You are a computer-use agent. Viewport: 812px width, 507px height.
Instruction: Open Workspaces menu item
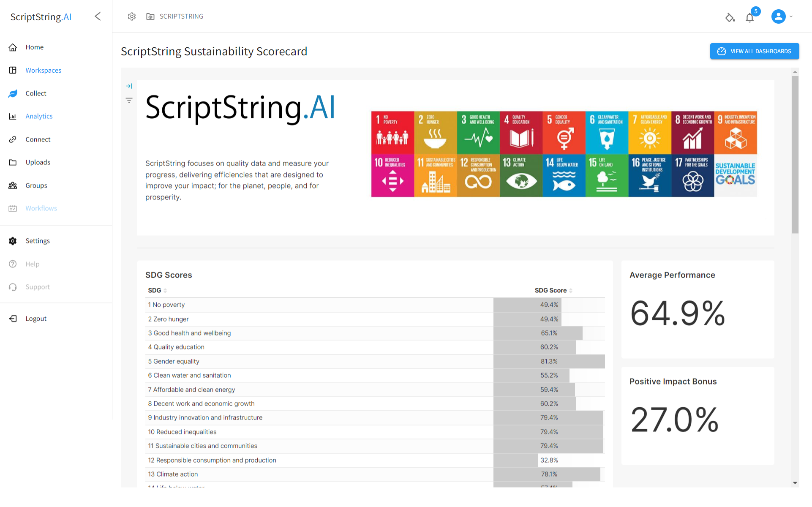click(x=43, y=70)
